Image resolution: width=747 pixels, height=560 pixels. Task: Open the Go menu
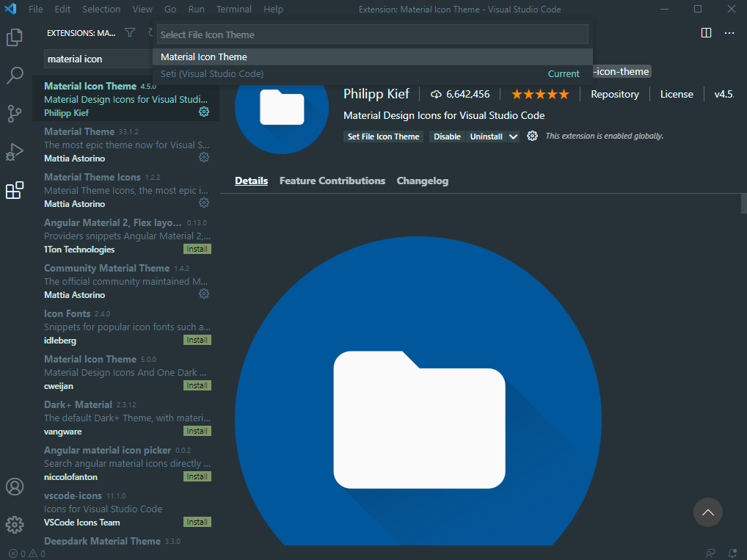coord(170,9)
